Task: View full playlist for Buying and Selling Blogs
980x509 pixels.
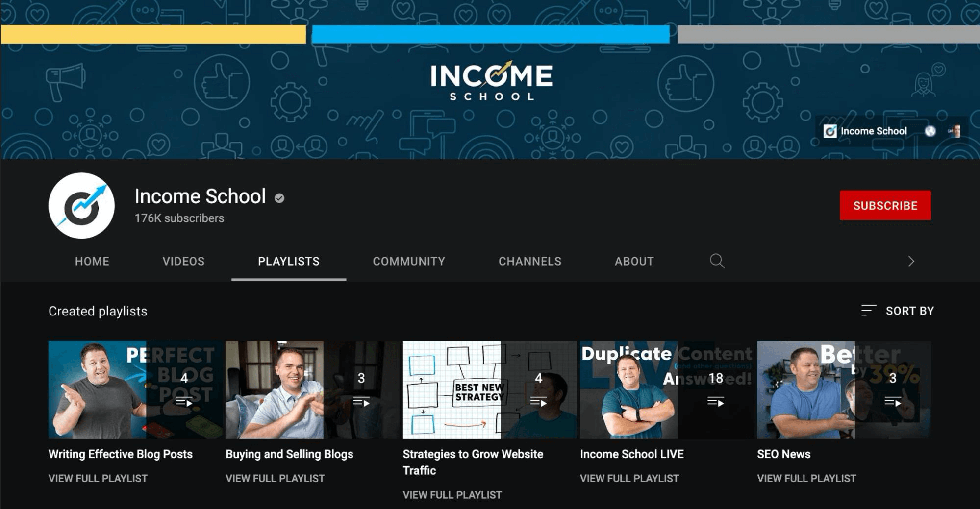Action: click(275, 478)
